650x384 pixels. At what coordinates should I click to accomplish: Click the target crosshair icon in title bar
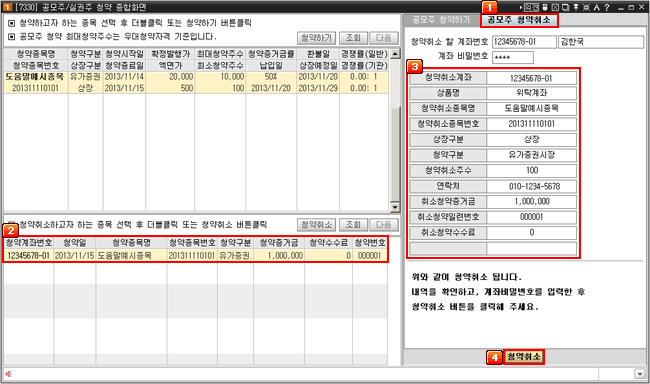click(586, 7)
